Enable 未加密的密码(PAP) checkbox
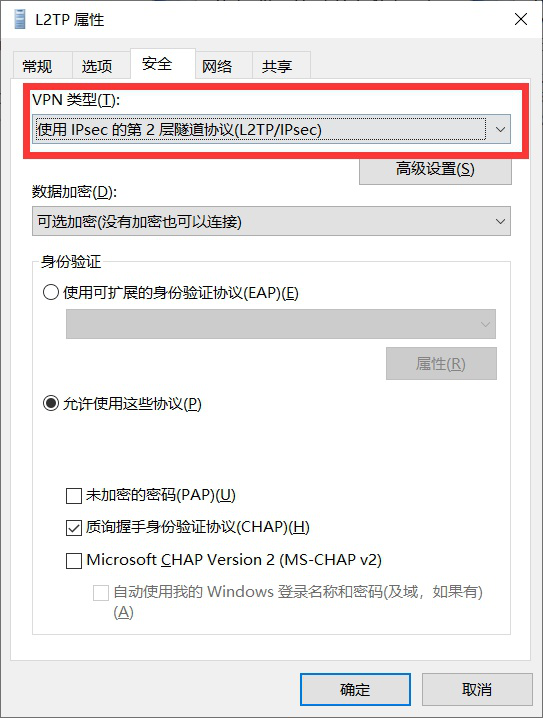 tap(74, 495)
